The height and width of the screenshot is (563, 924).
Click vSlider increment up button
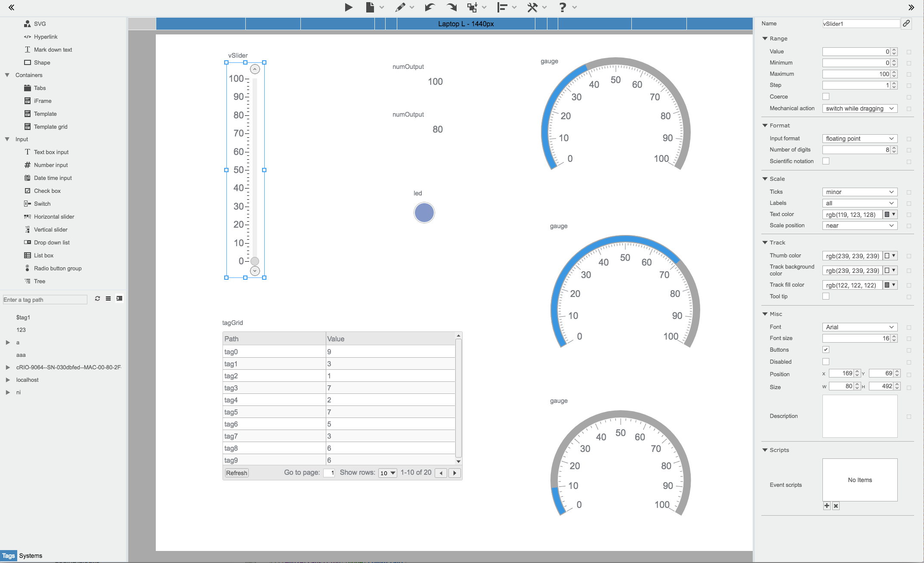(255, 69)
